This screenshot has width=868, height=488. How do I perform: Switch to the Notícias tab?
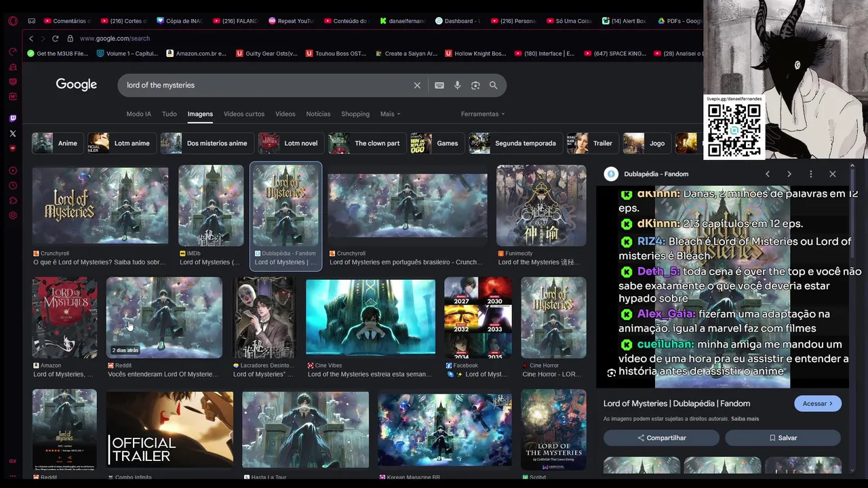[318, 114]
